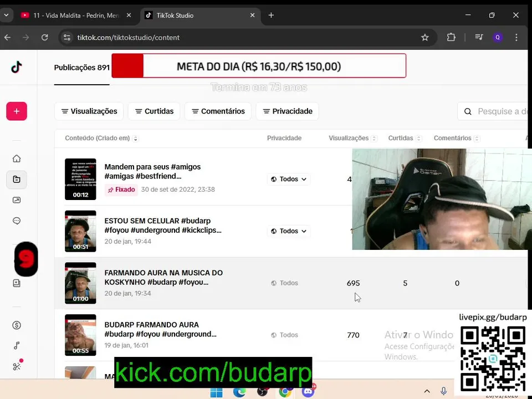Image resolution: width=532 pixels, height=399 pixels.
Task: Open a new browser tab
Action: coord(271,16)
